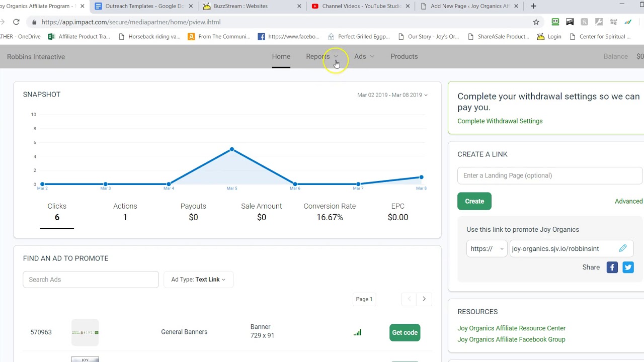Close the Add New Page tab
The image size is (644, 362).
pyautogui.click(x=516, y=6)
